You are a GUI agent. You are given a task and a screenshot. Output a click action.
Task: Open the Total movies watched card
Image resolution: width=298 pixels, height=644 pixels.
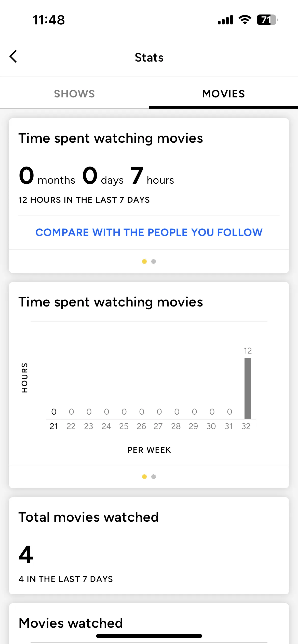point(149,546)
